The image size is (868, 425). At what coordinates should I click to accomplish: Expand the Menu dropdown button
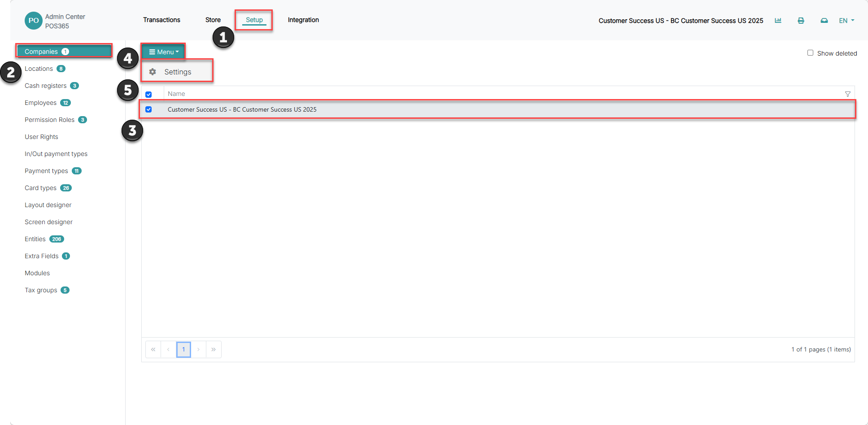[164, 52]
